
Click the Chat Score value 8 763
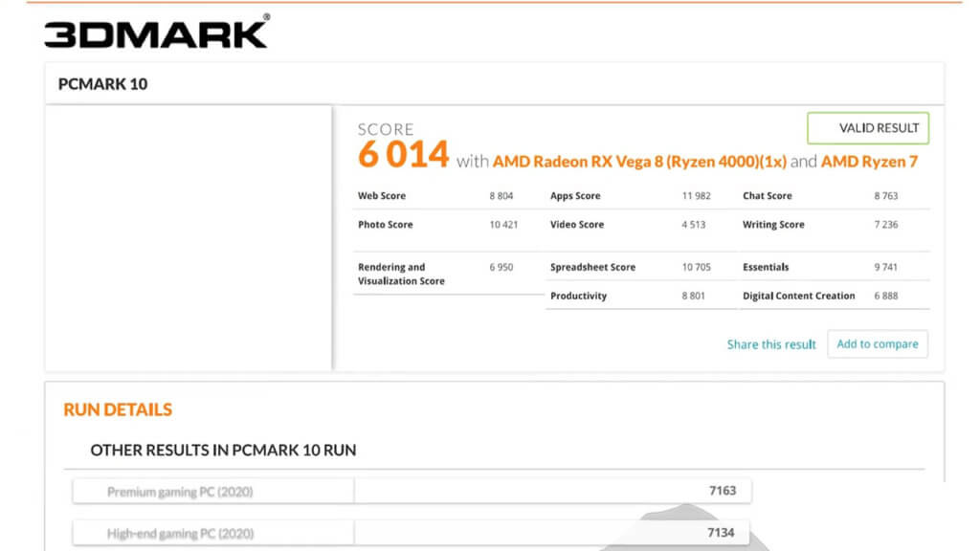click(x=885, y=195)
